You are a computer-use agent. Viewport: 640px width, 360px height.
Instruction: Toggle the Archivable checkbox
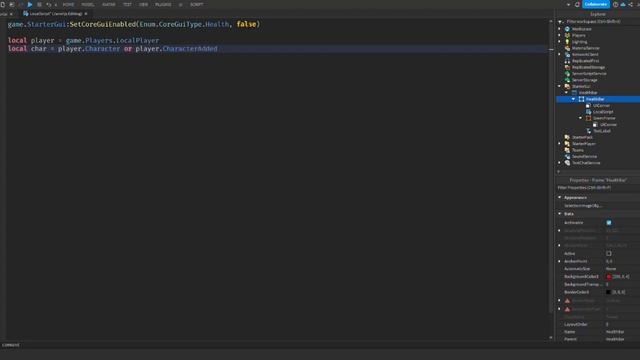tap(609, 223)
